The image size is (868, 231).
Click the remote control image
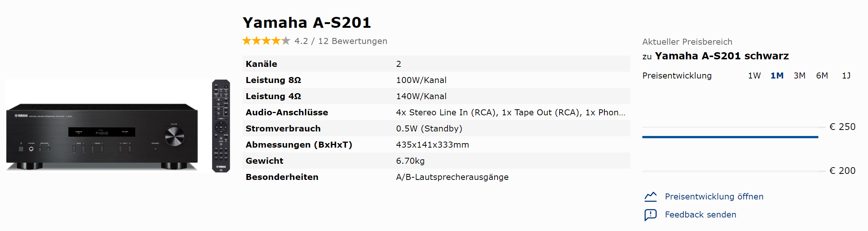(x=221, y=126)
